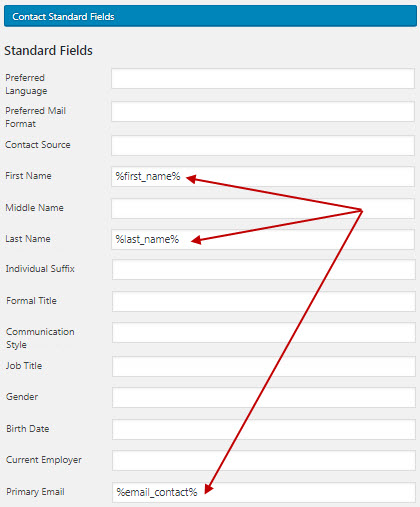Viewport: 420px width, 507px height.
Task: Select the Primary Email field with %email_contact%
Action: tap(263, 493)
